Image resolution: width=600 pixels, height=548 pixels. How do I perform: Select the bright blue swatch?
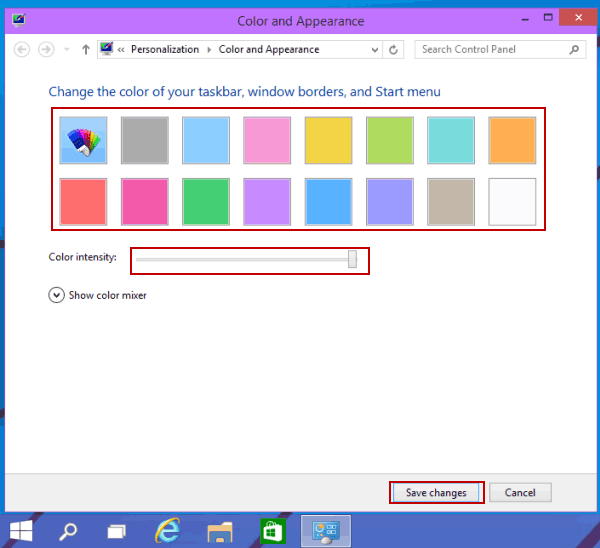[x=328, y=202]
